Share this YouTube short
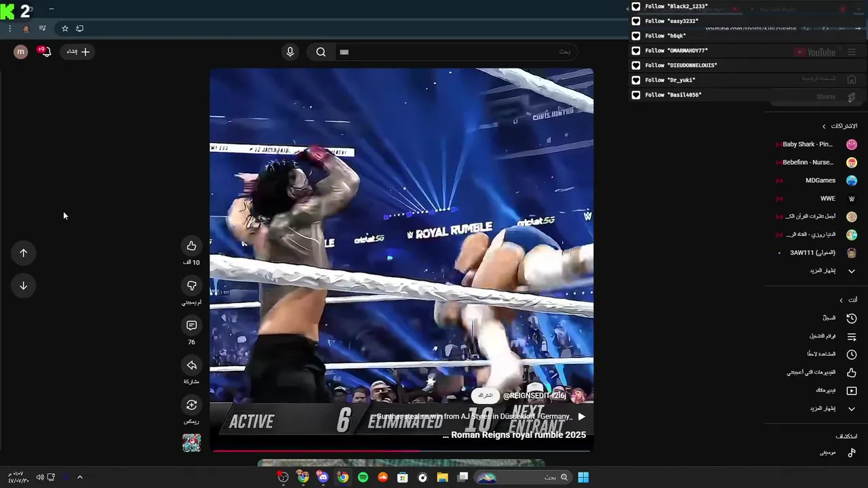 coord(191,366)
